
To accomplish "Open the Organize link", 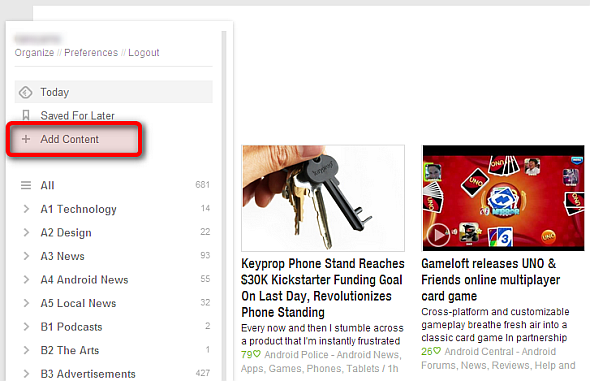I will click(x=34, y=53).
